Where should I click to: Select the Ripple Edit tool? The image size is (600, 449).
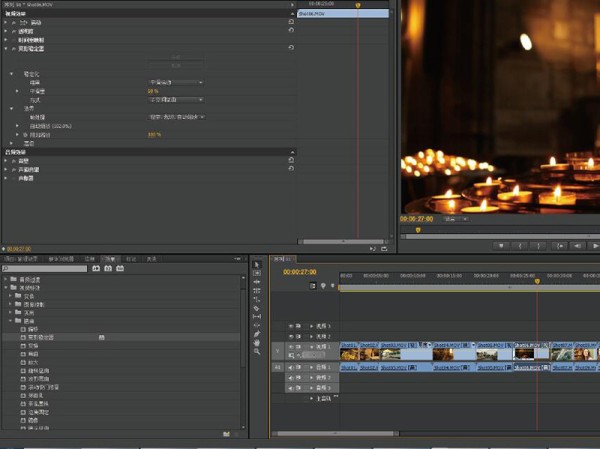[257, 282]
